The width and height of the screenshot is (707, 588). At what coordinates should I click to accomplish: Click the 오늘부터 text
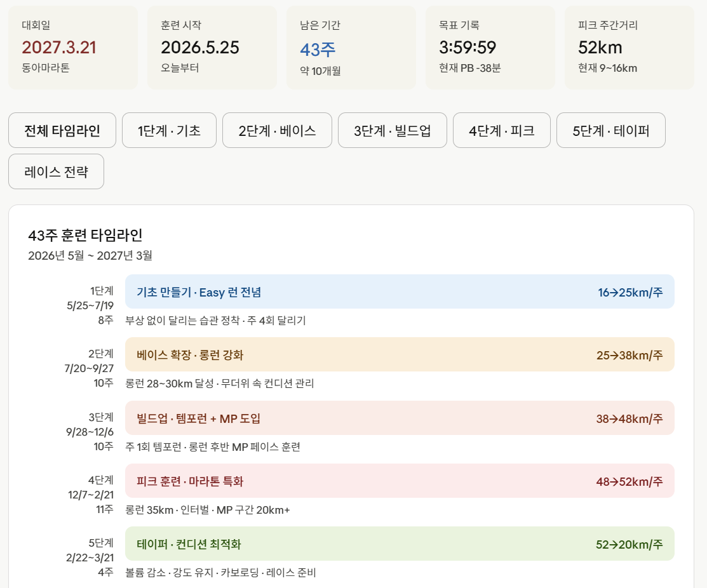[180, 67]
